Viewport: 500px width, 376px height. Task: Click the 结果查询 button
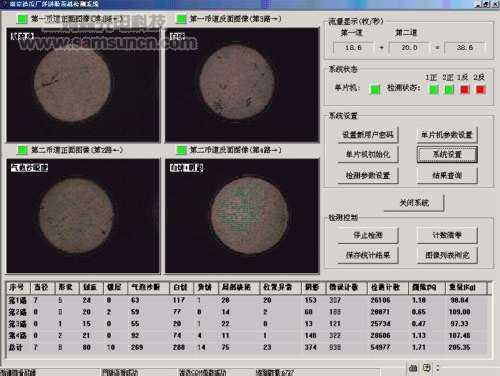(x=447, y=175)
